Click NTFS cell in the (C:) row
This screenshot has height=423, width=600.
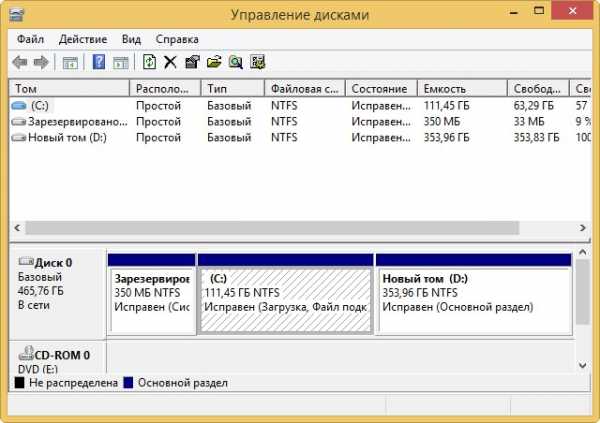pyautogui.click(x=284, y=106)
